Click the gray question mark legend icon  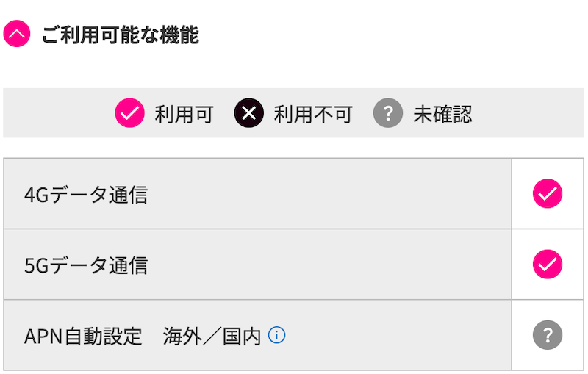pyautogui.click(x=388, y=113)
